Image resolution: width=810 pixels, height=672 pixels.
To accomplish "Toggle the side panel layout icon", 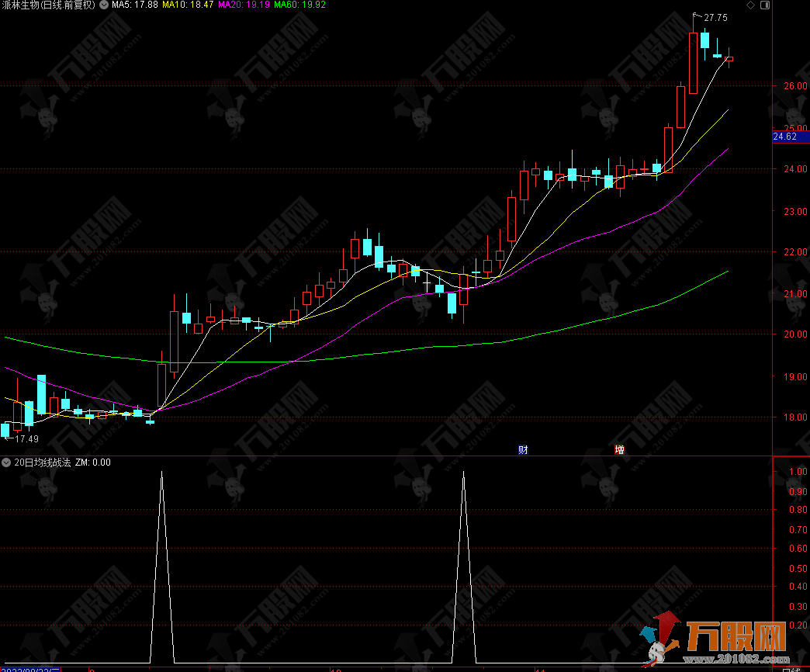I will click(x=765, y=5).
